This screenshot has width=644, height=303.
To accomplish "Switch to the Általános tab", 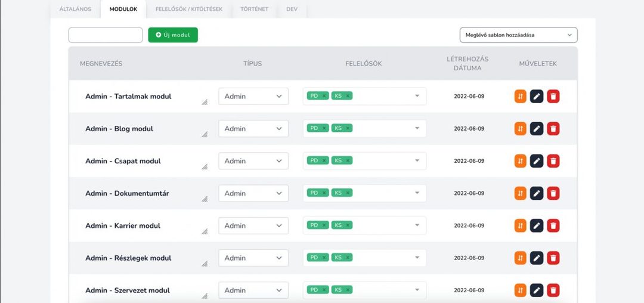I will coord(75,9).
